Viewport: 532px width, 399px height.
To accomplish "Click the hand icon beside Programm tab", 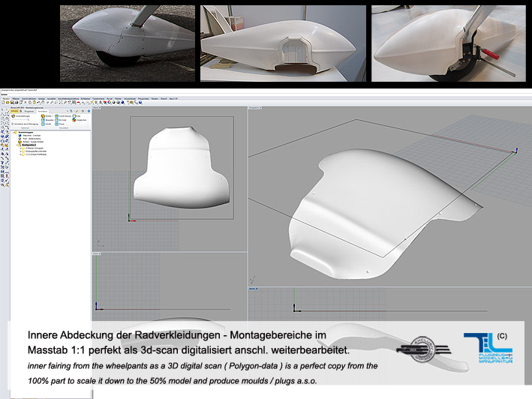I will [21, 111].
